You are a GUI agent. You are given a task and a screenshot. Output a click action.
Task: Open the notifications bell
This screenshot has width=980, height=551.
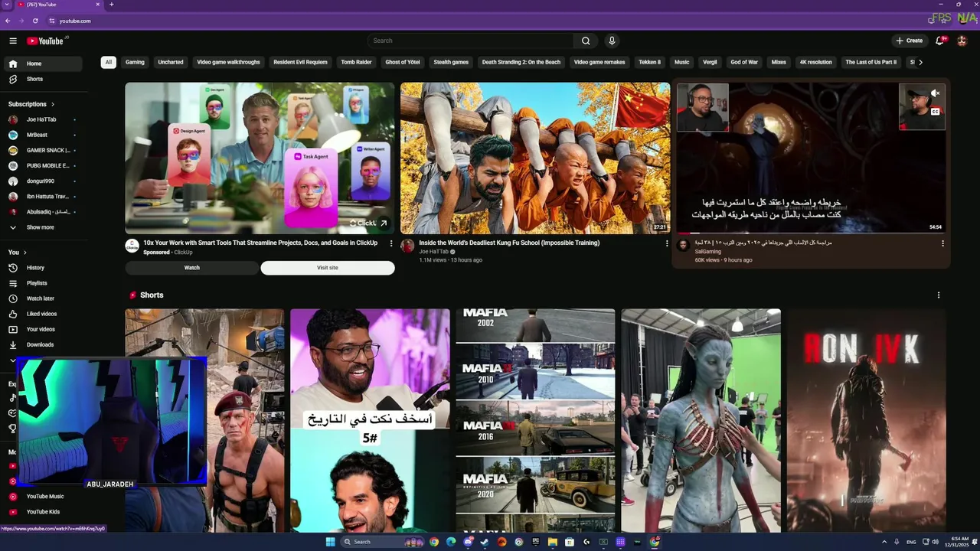(940, 41)
